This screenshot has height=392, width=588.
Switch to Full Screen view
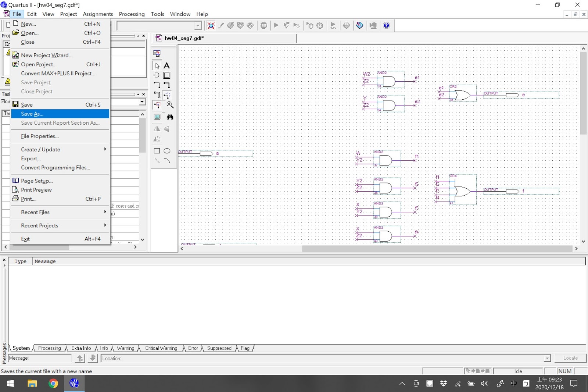157,117
